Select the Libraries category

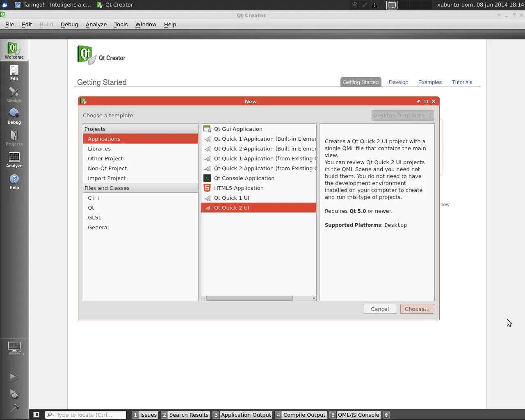(x=141, y=148)
